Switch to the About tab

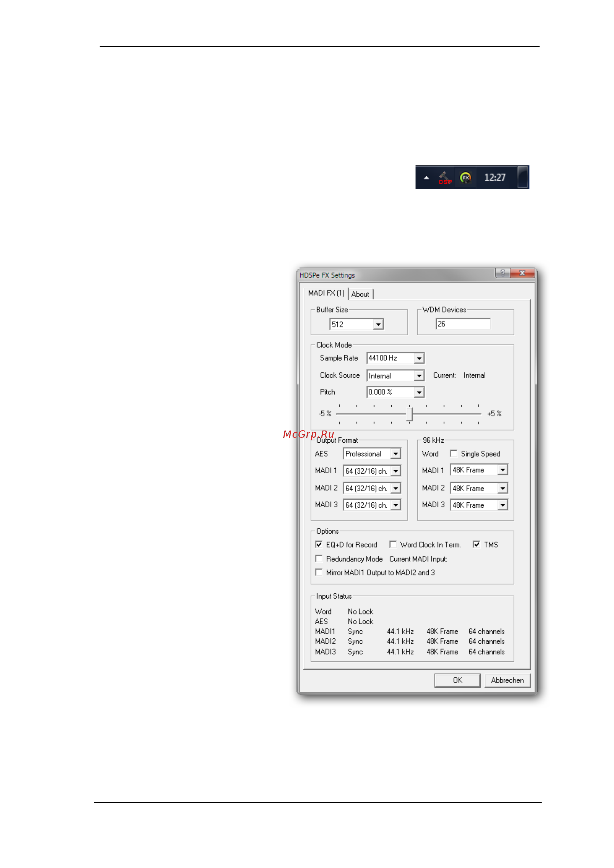click(x=360, y=294)
